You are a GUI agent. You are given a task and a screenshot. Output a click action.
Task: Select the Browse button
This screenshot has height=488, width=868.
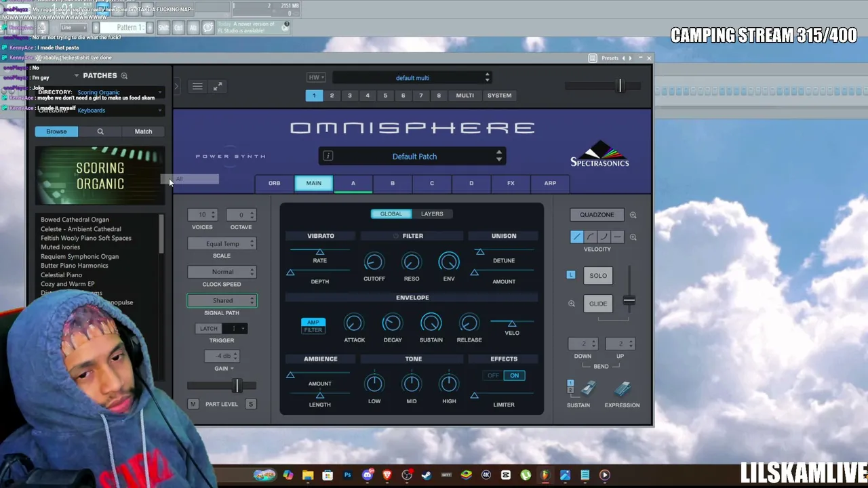coord(57,131)
